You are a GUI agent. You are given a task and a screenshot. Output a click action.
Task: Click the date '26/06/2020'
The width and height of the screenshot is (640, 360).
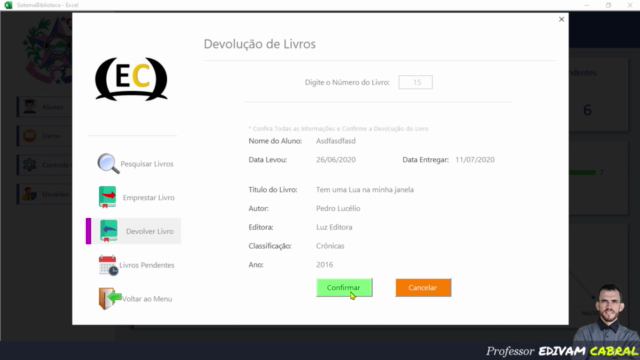click(336, 160)
